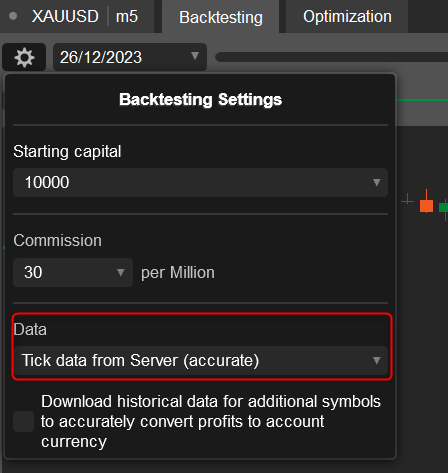Open the 26/12/2023 date dropdown arrow
448x473 pixels.
[195, 55]
